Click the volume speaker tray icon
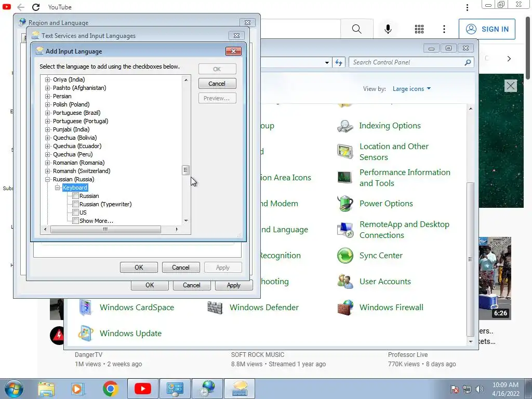The width and height of the screenshot is (532, 399). [x=480, y=389]
